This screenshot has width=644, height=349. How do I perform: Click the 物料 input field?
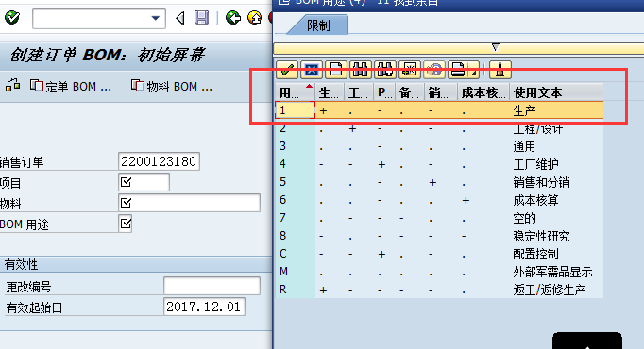(189, 203)
